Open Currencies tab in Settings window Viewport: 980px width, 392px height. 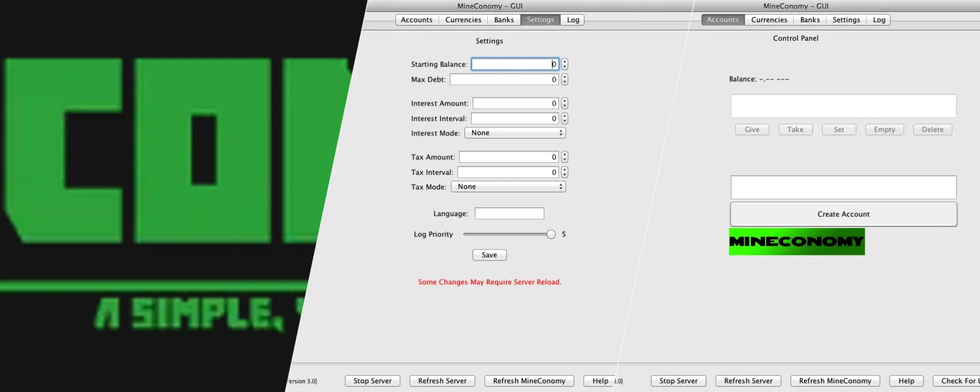pyautogui.click(x=463, y=20)
